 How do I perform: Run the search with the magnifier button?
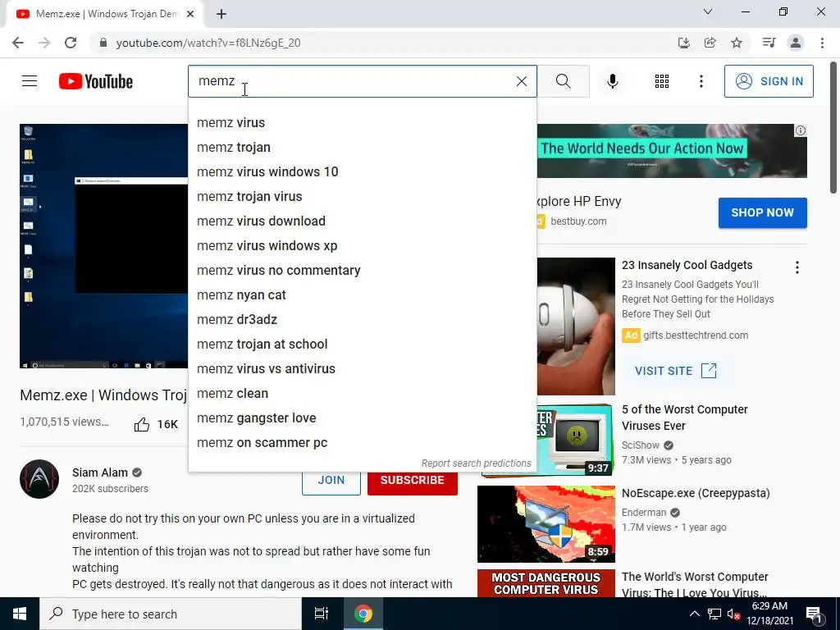pyautogui.click(x=563, y=81)
